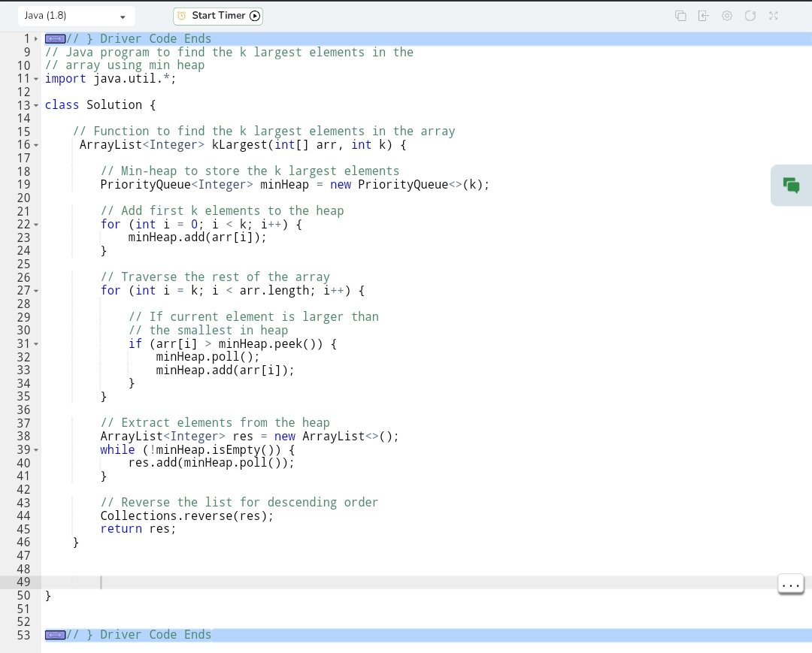Screen dimensions: 812x653
Task: Start the timer
Action: (218, 16)
